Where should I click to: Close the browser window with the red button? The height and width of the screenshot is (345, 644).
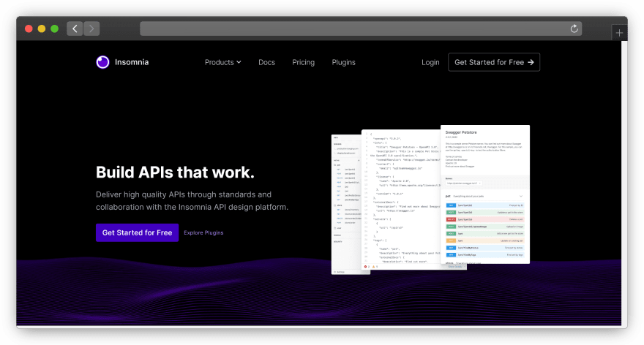click(x=29, y=29)
